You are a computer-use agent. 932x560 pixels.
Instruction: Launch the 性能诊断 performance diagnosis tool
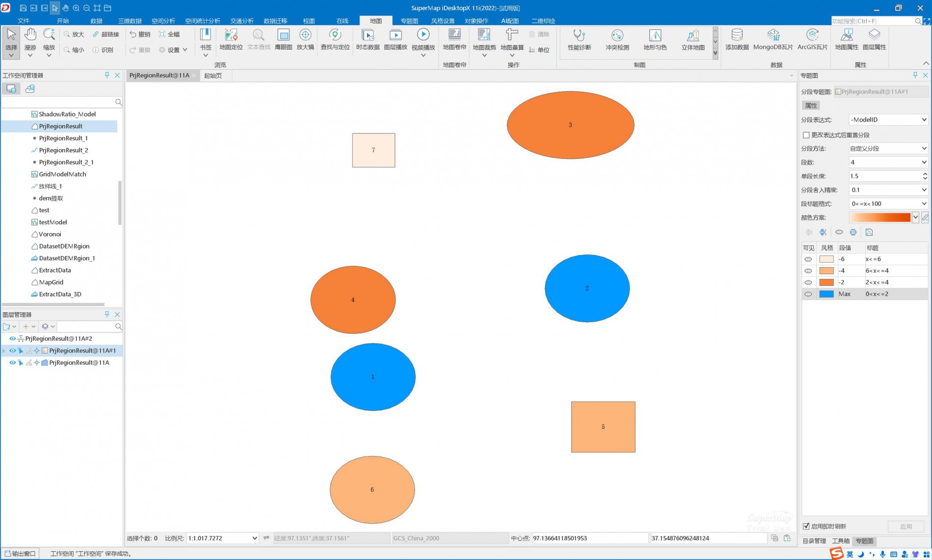coord(579,39)
